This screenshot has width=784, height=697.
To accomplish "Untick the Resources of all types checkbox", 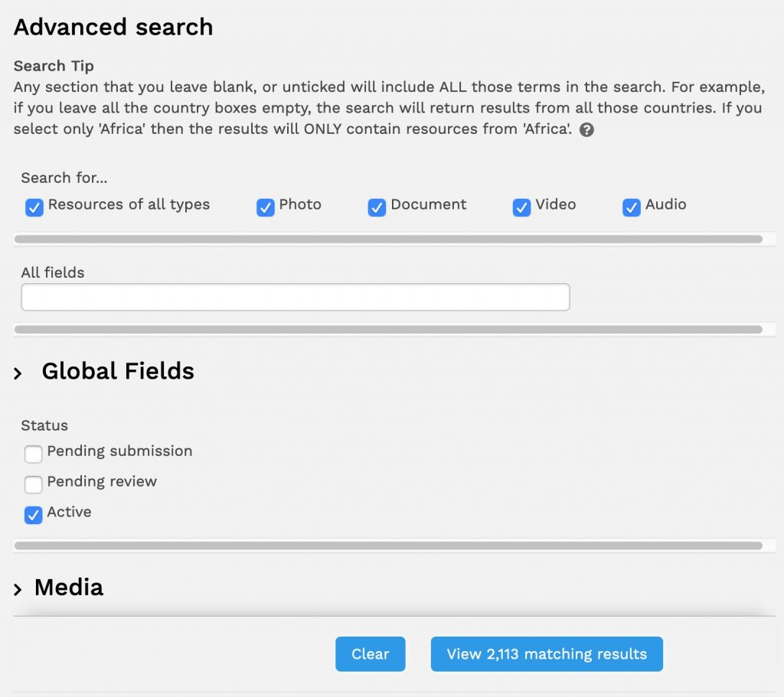I will click(34, 207).
